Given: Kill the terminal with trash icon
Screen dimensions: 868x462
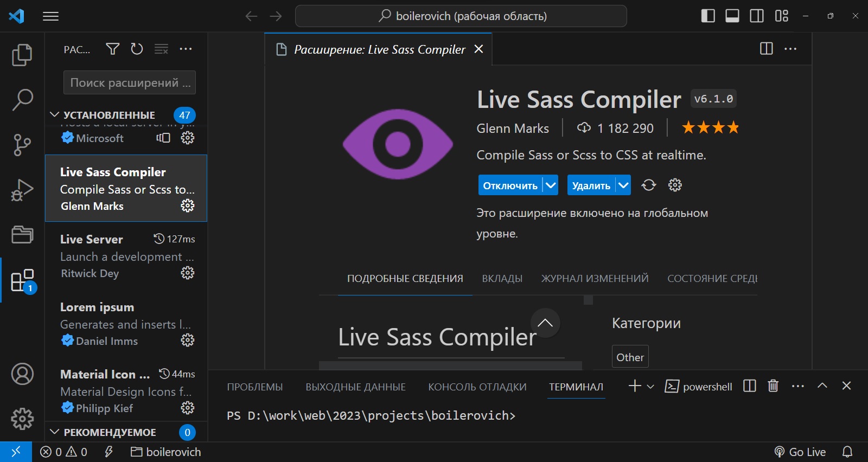Looking at the screenshot, I should point(773,386).
